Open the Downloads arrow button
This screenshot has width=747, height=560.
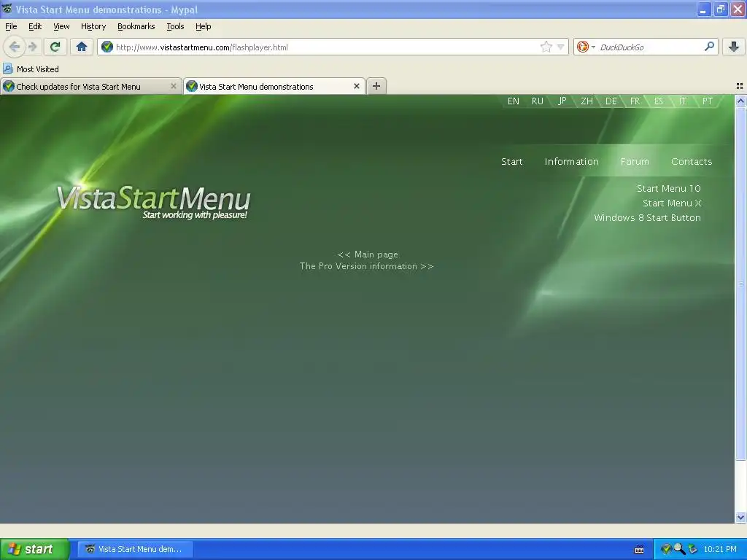click(x=734, y=47)
